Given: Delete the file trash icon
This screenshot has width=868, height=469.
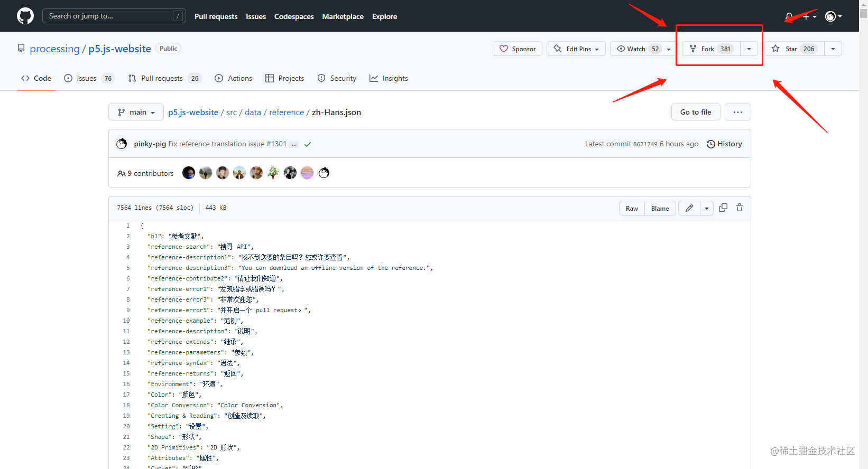Looking at the screenshot, I should [x=740, y=208].
